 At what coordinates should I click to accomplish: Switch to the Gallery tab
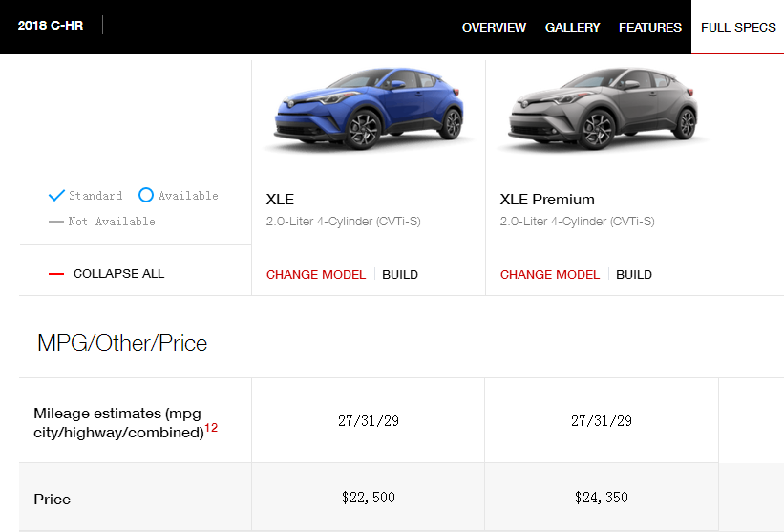[x=572, y=27]
